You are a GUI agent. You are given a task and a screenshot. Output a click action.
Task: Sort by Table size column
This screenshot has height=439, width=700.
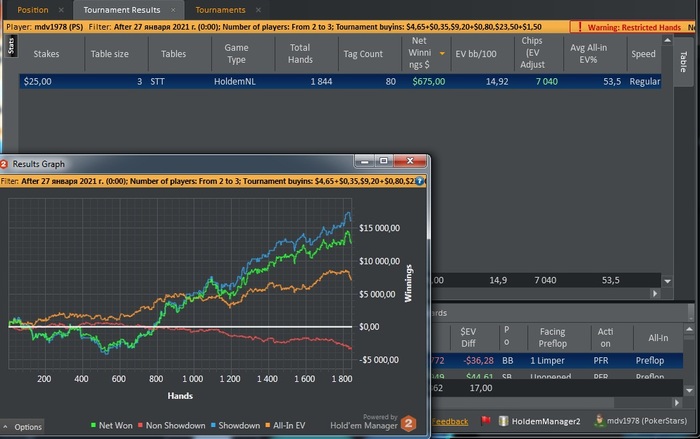pos(109,54)
